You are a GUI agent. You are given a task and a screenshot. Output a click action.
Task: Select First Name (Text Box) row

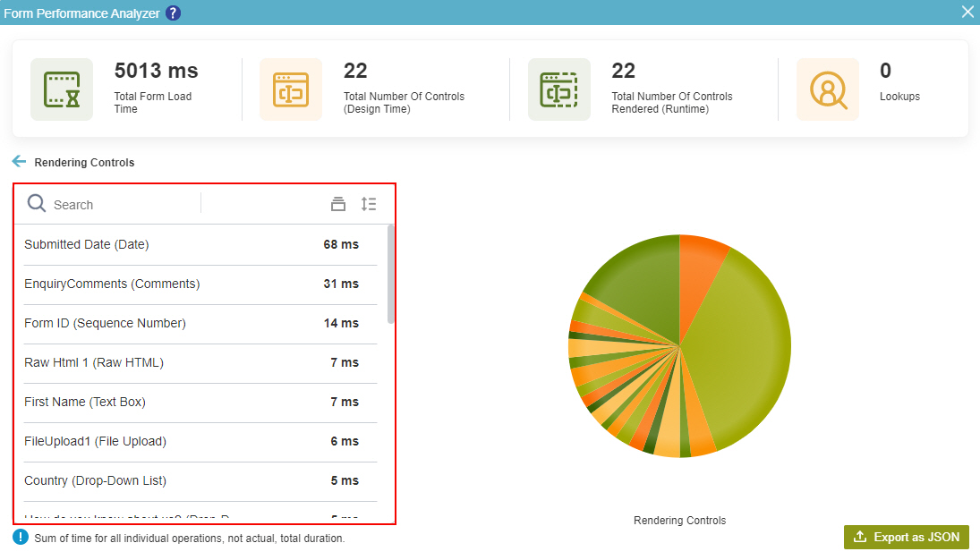pyautogui.click(x=200, y=403)
